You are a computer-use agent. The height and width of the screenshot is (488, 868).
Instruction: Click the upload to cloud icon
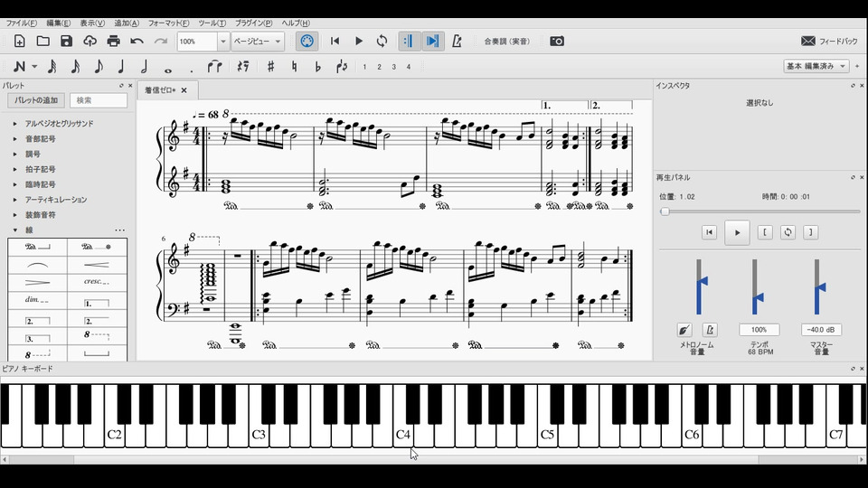(x=90, y=42)
